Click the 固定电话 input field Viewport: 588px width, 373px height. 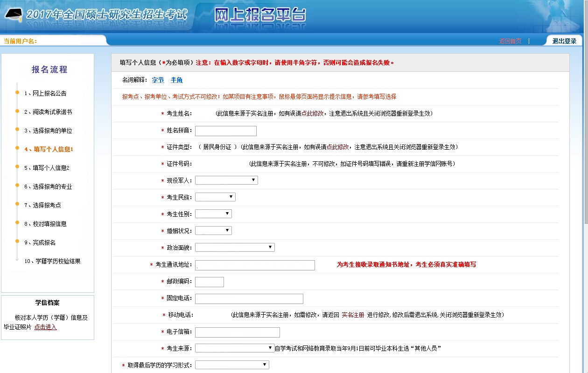click(249, 298)
